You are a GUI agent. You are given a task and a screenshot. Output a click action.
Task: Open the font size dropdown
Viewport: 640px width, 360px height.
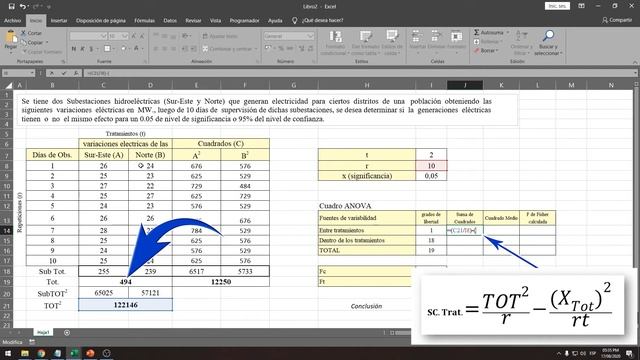pyautogui.click(x=125, y=36)
